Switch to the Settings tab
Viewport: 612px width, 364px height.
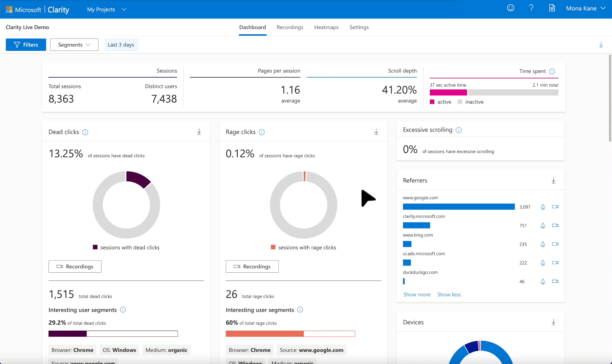click(x=359, y=27)
